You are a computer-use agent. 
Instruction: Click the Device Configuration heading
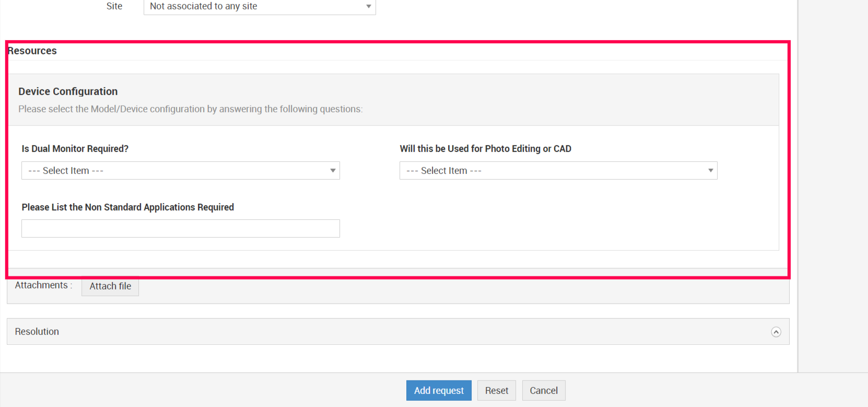pyautogui.click(x=68, y=91)
